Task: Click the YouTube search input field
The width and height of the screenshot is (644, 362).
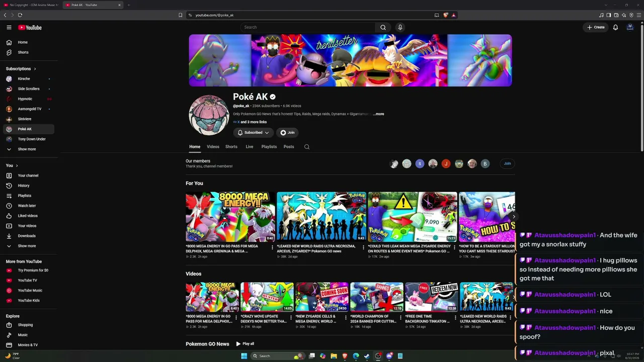Action: (307, 27)
